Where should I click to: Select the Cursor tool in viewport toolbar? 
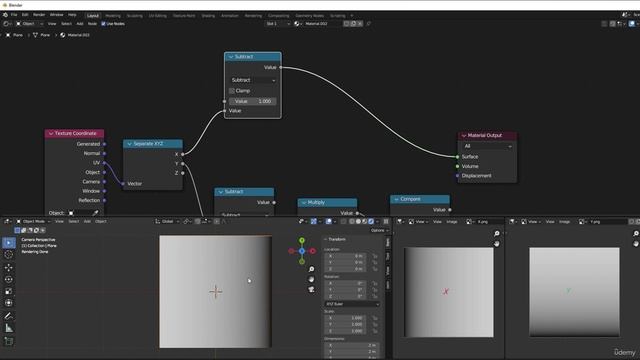(x=9, y=255)
